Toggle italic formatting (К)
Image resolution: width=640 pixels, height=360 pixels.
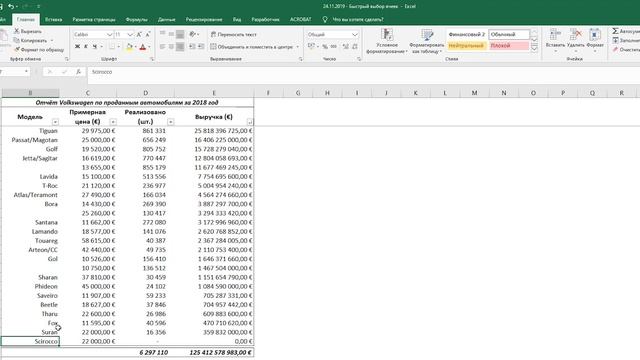point(86,47)
